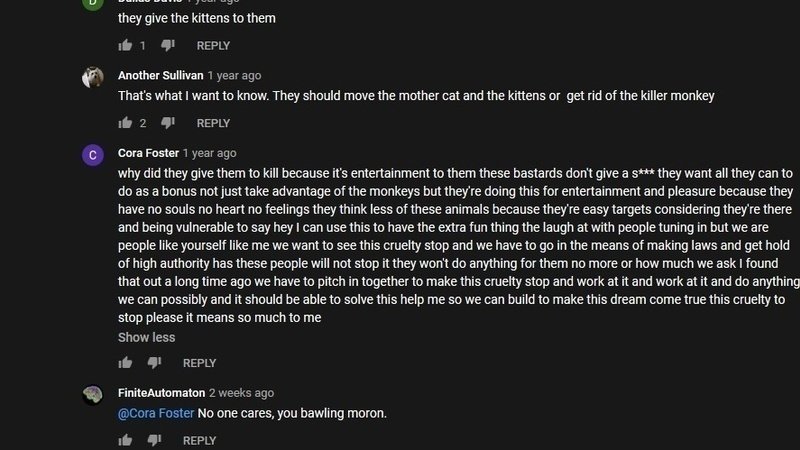The height and width of the screenshot is (450, 800).
Task: Dislike FiniteAutomaton's reply
Action: (154, 440)
